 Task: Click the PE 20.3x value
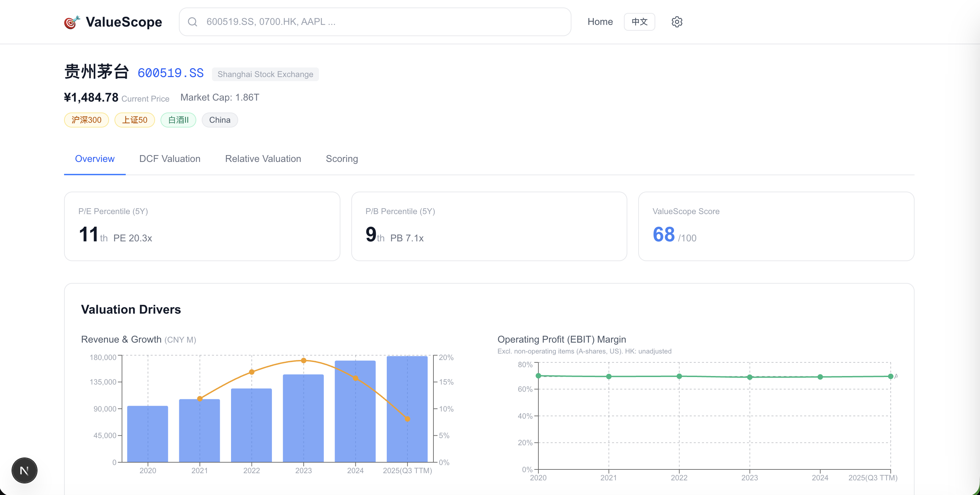tap(133, 238)
